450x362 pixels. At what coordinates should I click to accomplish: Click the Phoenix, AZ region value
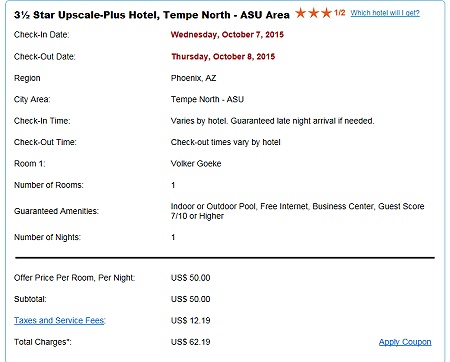[x=193, y=78]
